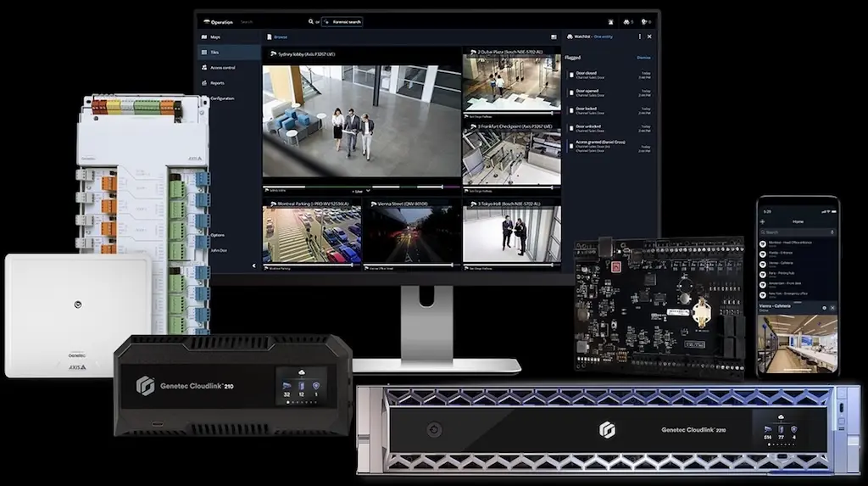This screenshot has width=868, height=486.
Task: Click the Tokyo Hall camera icon
Action: [473, 204]
